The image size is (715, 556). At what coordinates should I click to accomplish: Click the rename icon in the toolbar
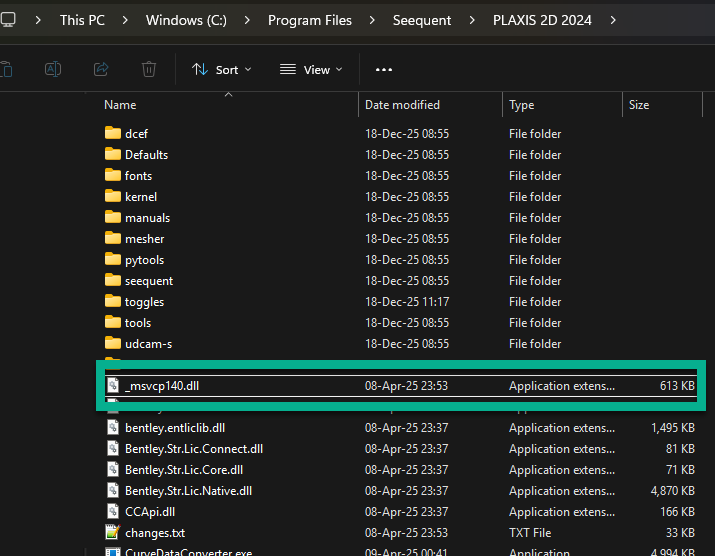pos(53,69)
